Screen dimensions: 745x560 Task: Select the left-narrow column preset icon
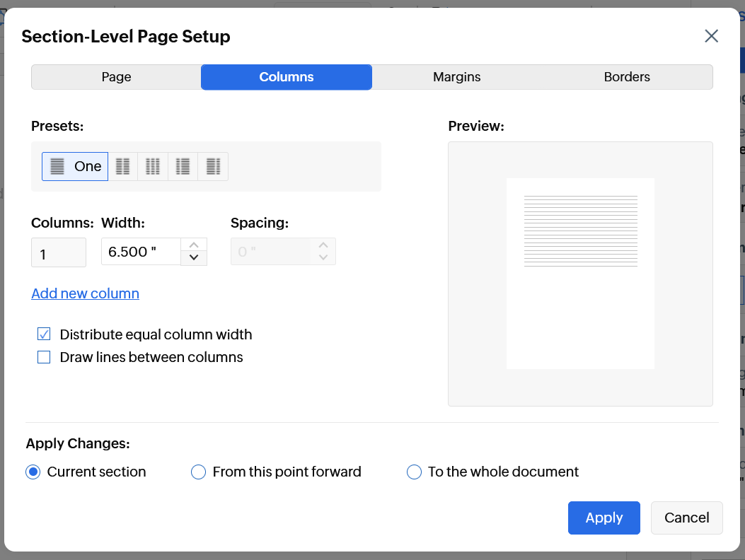183,166
